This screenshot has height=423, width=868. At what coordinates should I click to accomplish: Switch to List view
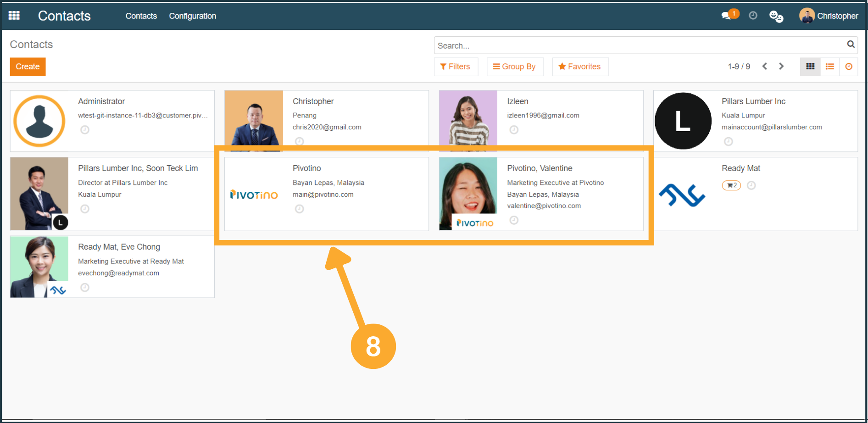pyautogui.click(x=830, y=67)
